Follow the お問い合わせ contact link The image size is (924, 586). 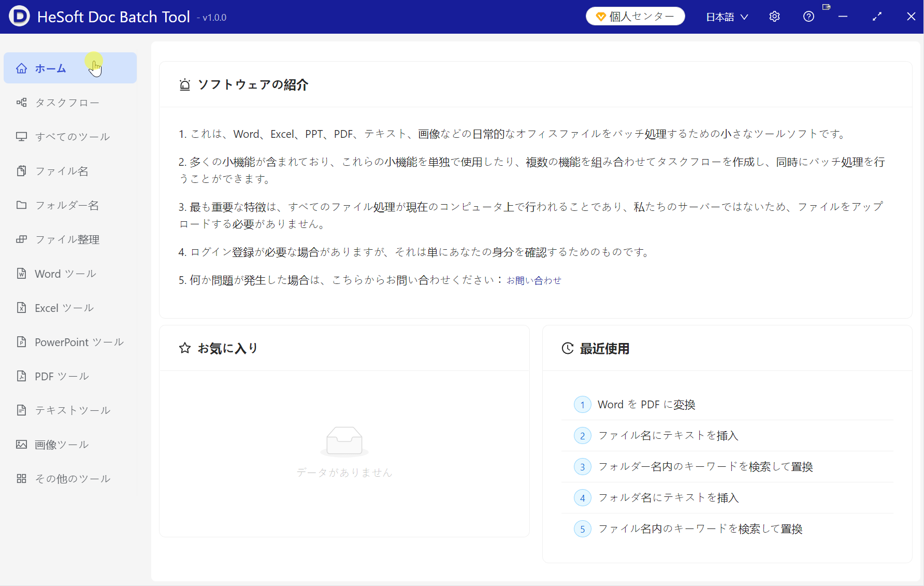[533, 280]
